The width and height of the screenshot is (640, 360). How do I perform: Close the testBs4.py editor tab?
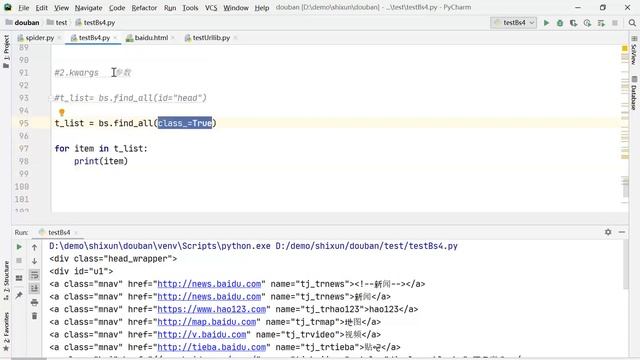point(115,38)
